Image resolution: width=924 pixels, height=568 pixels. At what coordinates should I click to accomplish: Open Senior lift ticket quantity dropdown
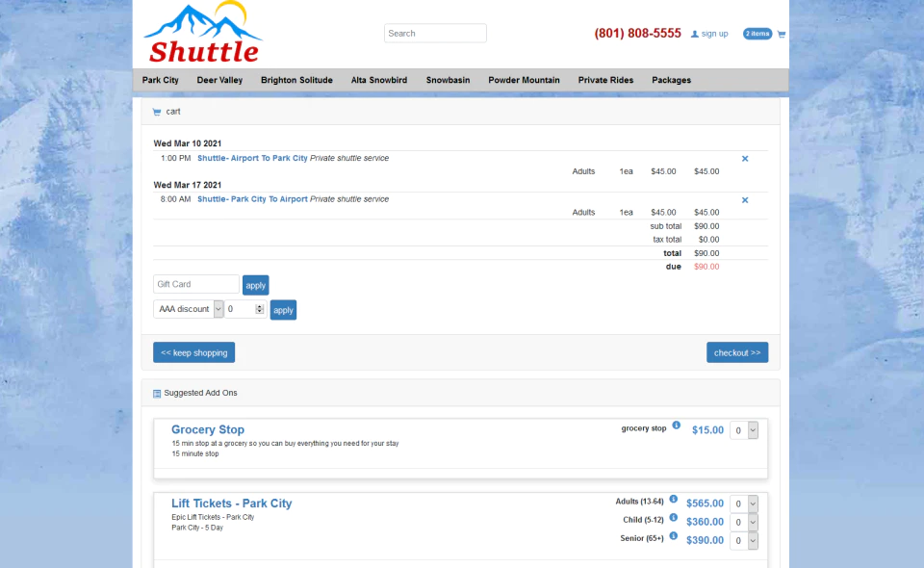point(744,540)
